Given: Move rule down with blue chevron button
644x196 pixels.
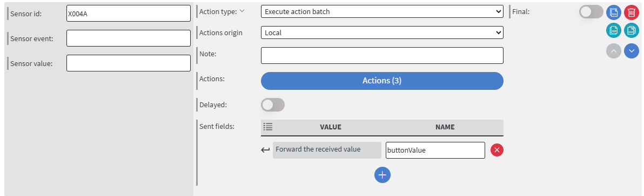Looking at the screenshot, I should (632, 51).
